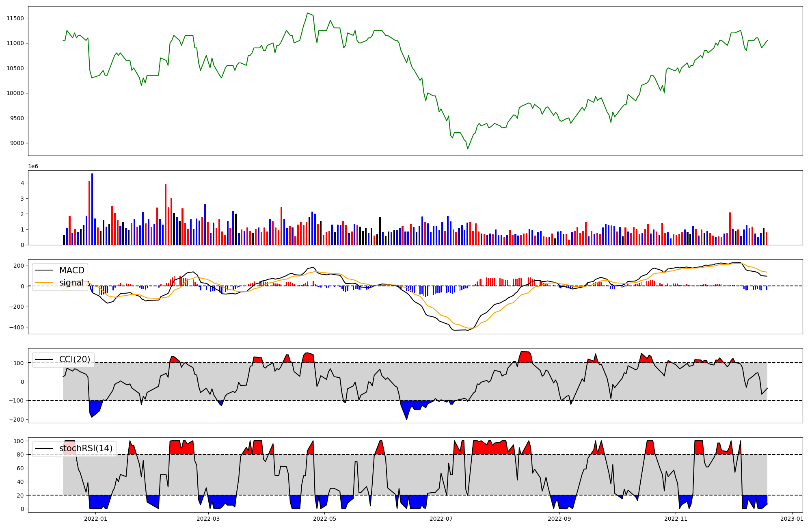
Task: Click the 2022-05 date tick label
Action: [325, 519]
